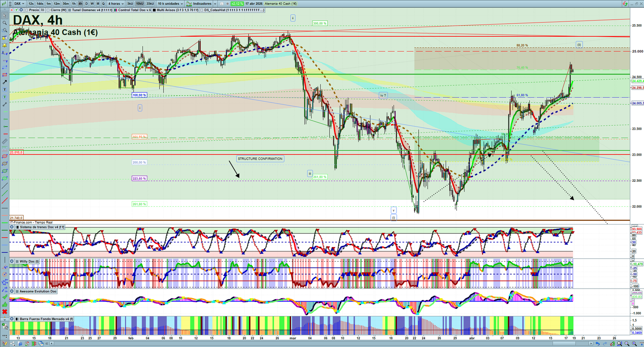Select the W weekly timeframe
Screen dimensions: 644x347
tap(92, 4)
